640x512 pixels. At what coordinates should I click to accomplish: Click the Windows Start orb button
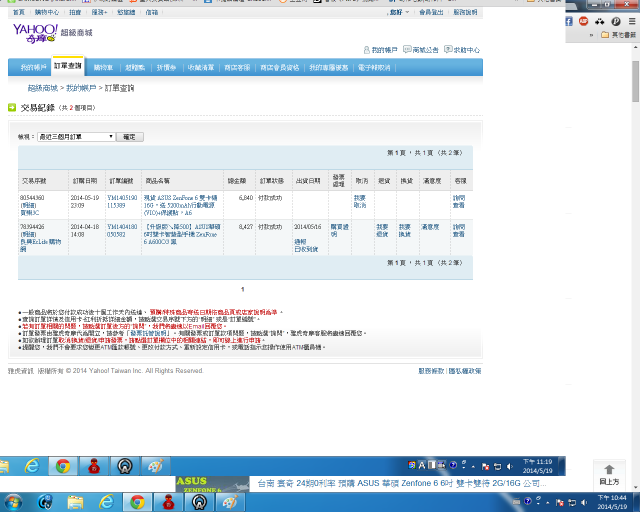[13, 502]
